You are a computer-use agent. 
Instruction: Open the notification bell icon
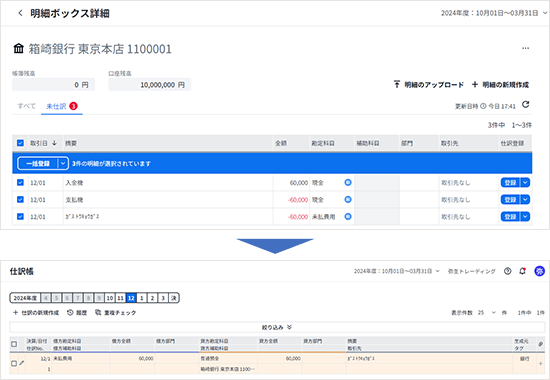tap(522, 271)
